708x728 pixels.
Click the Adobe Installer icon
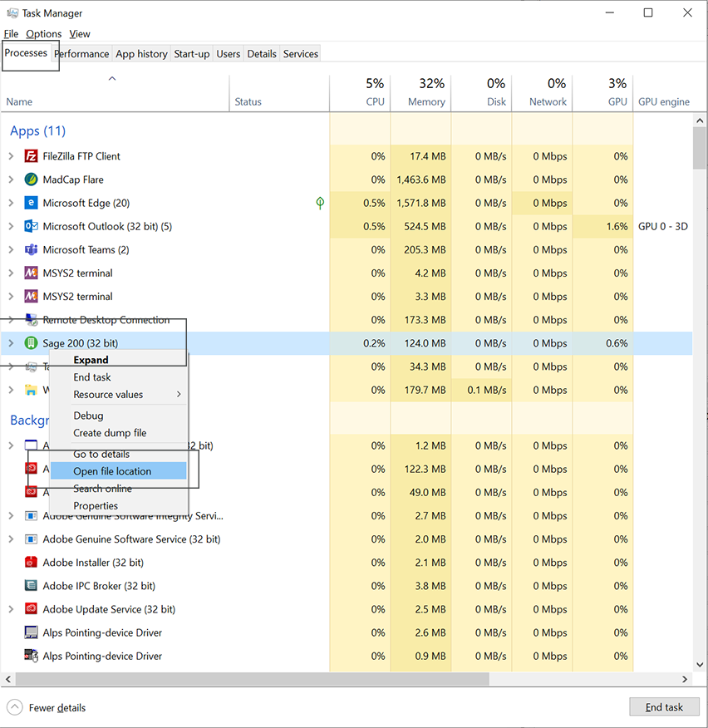point(31,563)
